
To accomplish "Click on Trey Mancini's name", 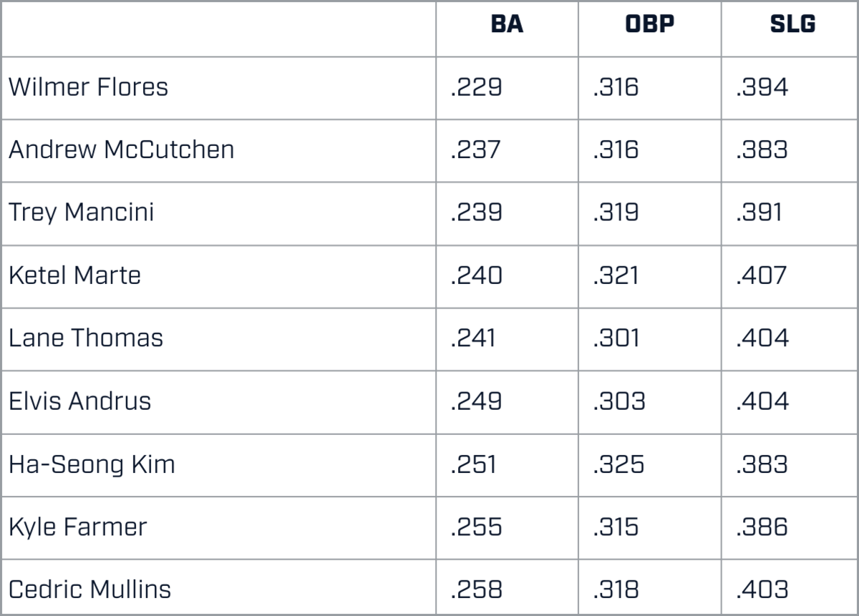I will click(82, 212).
